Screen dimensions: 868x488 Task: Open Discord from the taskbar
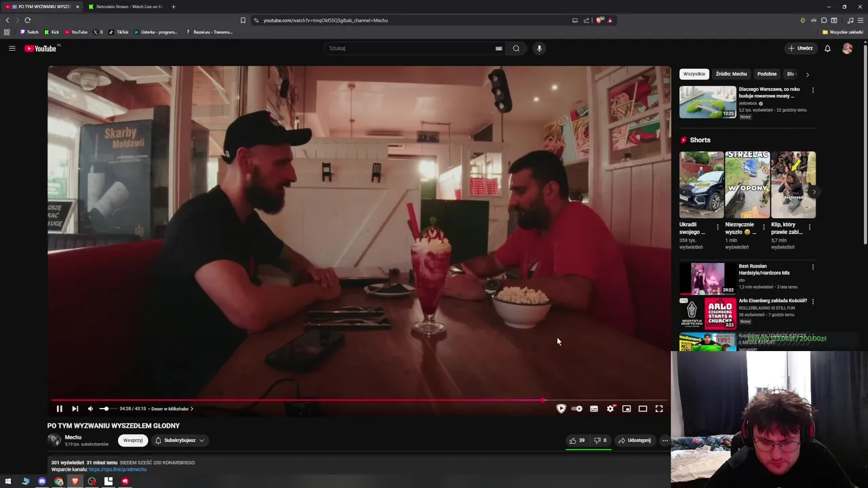point(42,481)
